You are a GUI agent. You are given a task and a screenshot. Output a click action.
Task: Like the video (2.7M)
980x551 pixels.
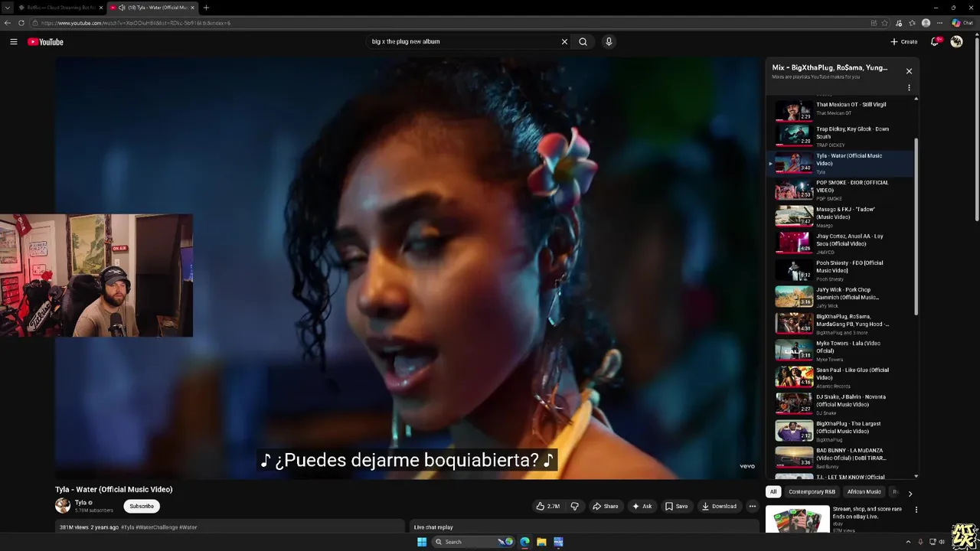point(548,506)
